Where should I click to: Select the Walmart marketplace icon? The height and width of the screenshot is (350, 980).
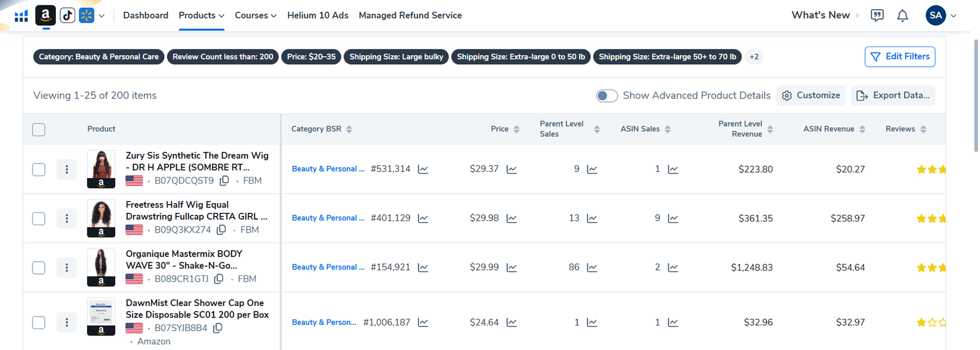coord(86,15)
